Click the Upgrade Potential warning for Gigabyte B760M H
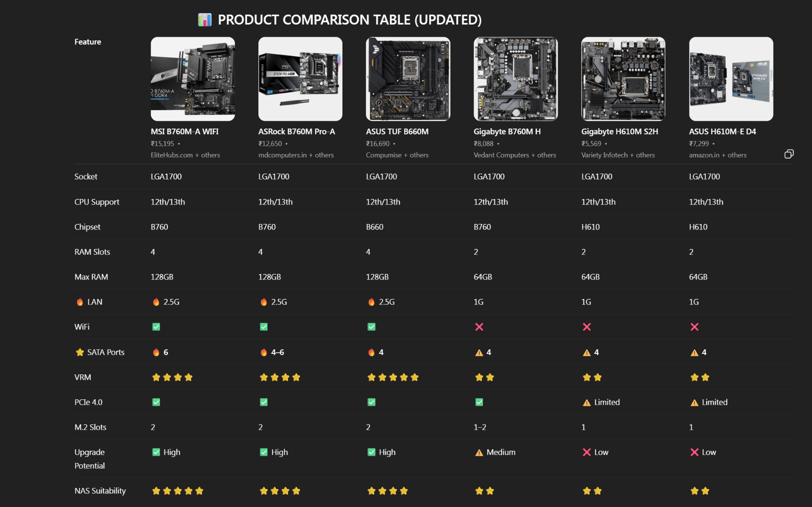This screenshot has height=507, width=812. 479,452
